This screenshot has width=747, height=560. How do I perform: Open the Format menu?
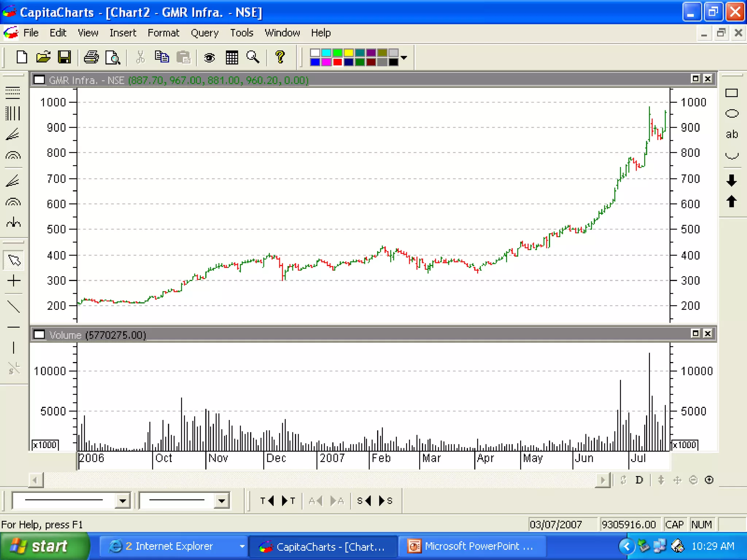[163, 33]
